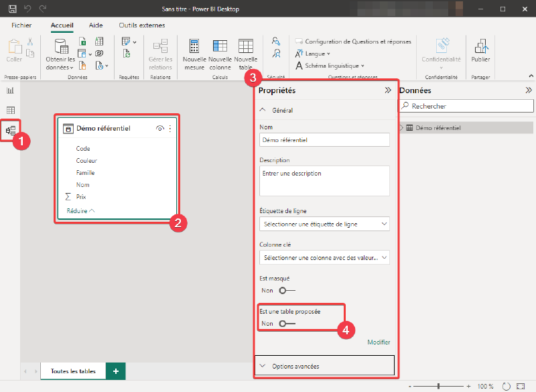Switch to Model view in sidebar
Screen dimensions: 536x392
pos(11,130)
